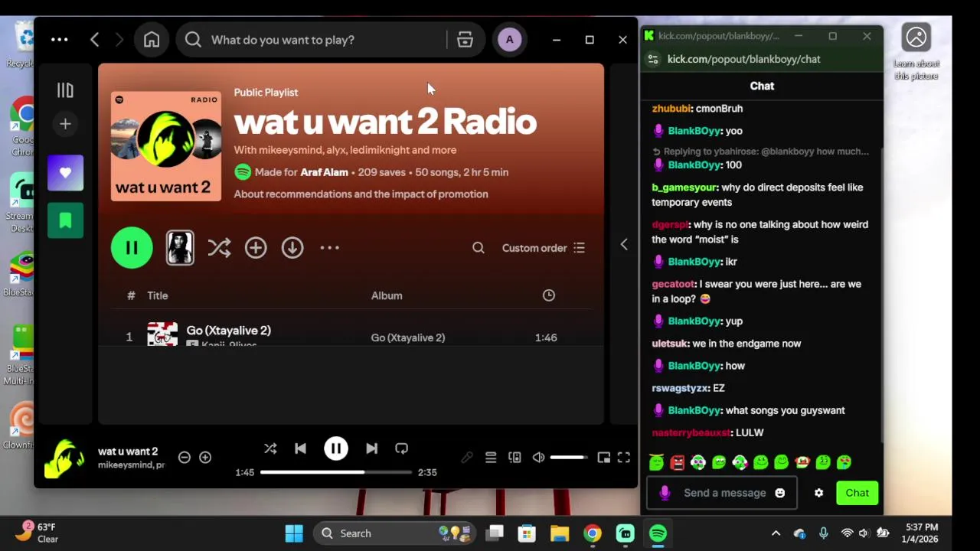This screenshot has width=980, height=551.
Task: Pause playback in the bottom player bar
Action: [x=336, y=448]
